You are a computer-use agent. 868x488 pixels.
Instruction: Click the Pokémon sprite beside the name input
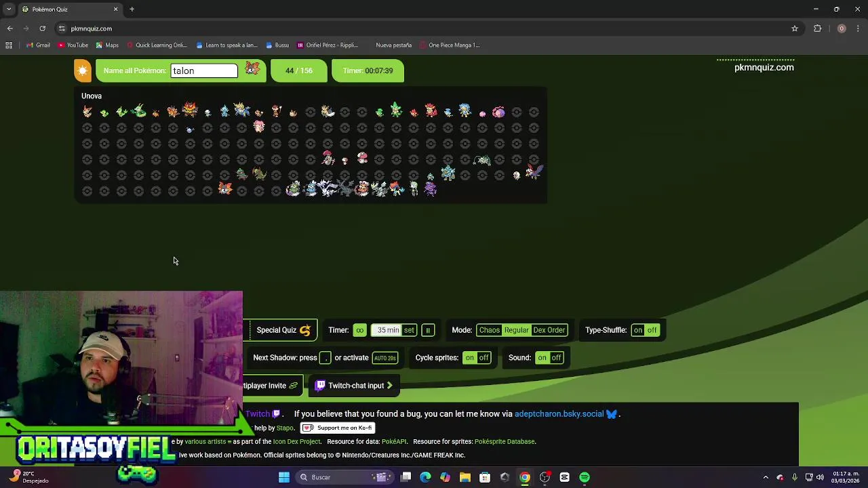tap(252, 69)
